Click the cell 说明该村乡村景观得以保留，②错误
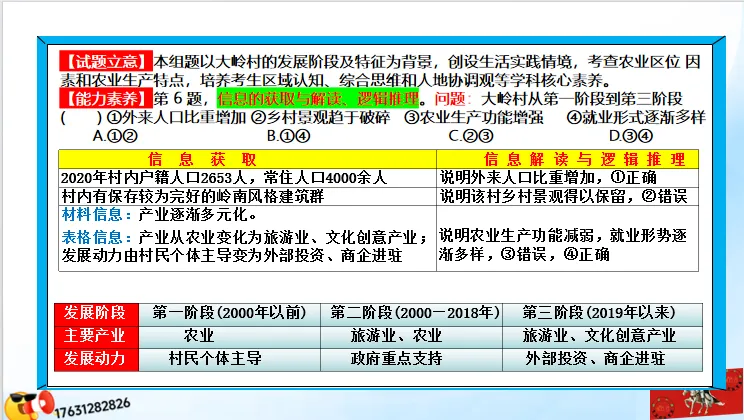The height and width of the screenshot is (420, 744). [567, 196]
